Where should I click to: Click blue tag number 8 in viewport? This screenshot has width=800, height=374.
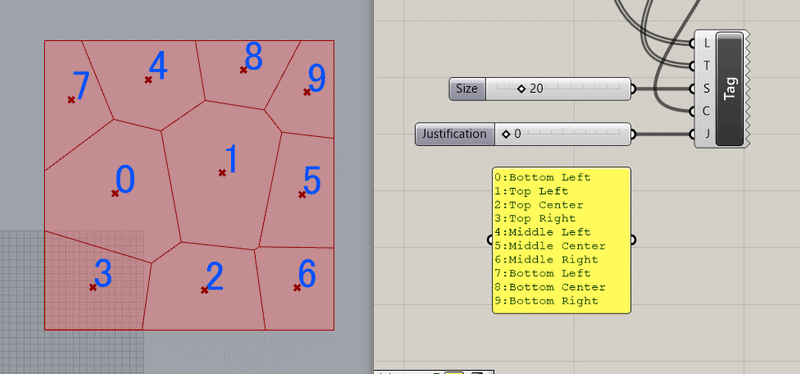(254, 56)
